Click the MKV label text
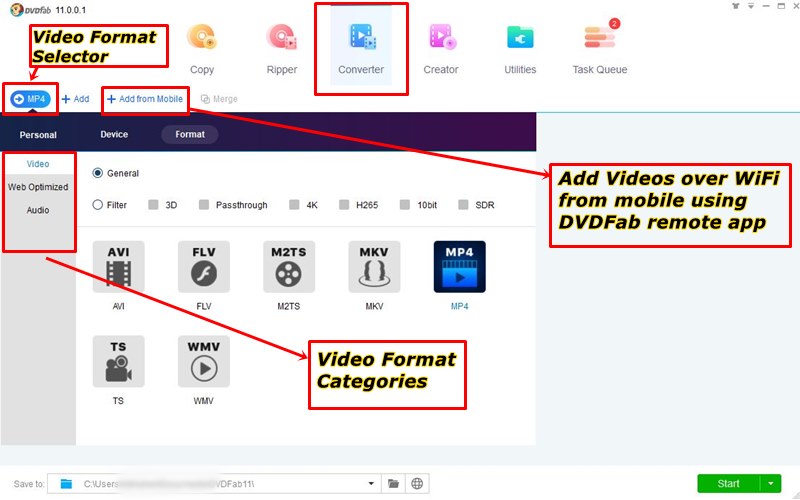The height and width of the screenshot is (500, 800). coord(374,306)
